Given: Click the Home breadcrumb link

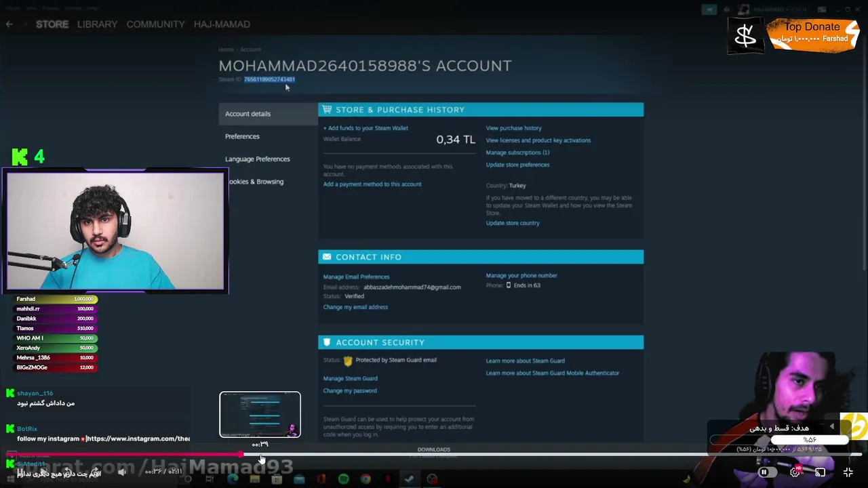Looking at the screenshot, I should point(226,49).
